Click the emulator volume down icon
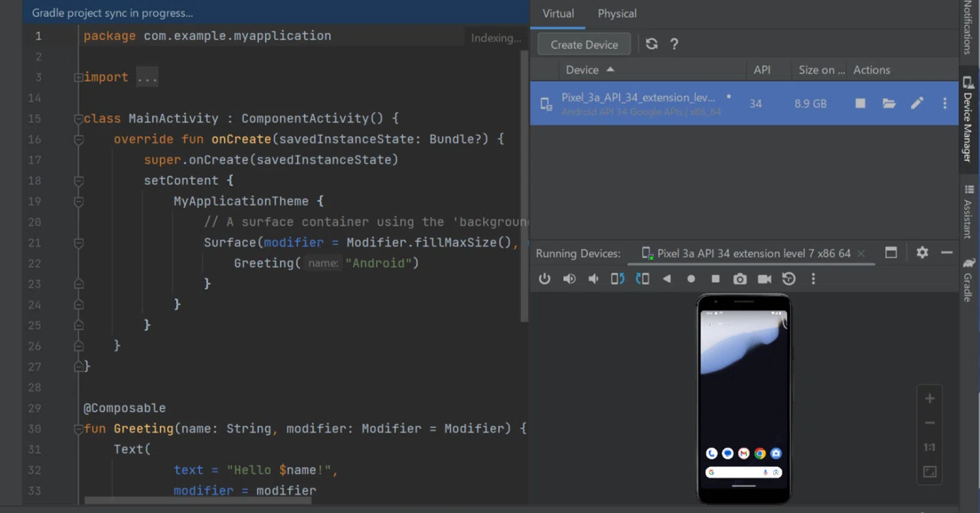980x513 pixels. click(x=593, y=279)
